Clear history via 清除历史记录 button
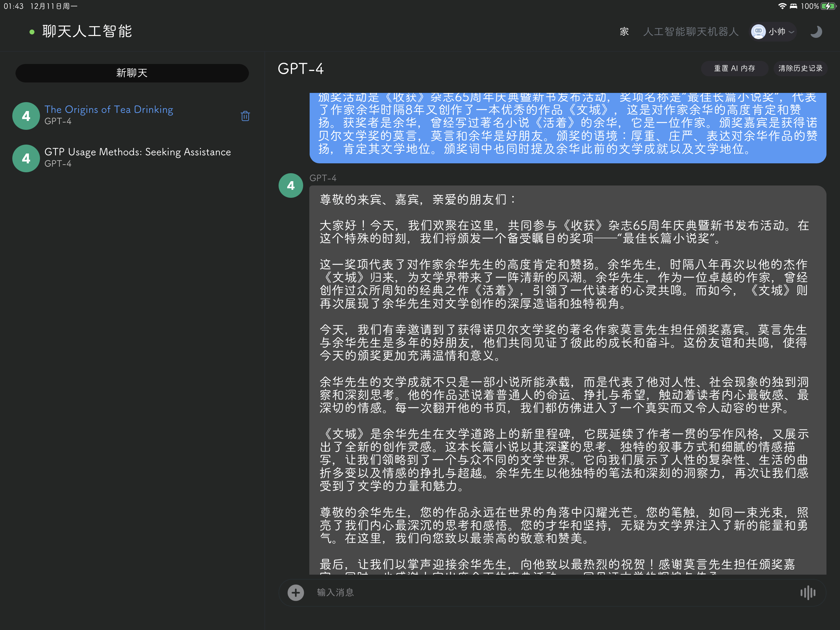The image size is (840, 630). click(800, 68)
